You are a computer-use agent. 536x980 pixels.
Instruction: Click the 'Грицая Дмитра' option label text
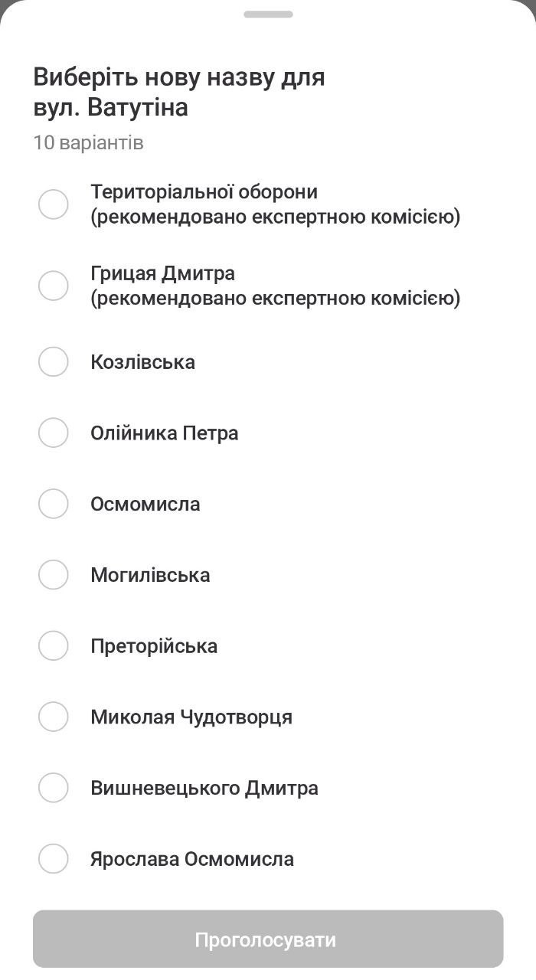pos(163,273)
